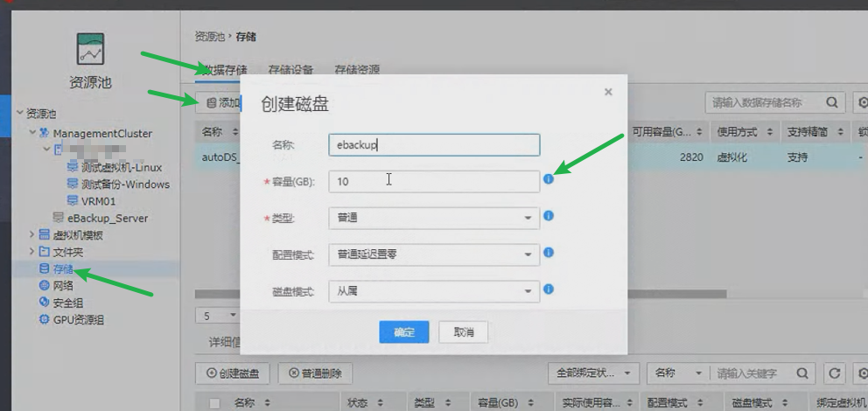Select eBackup_Server in the resource tree

coord(107,218)
